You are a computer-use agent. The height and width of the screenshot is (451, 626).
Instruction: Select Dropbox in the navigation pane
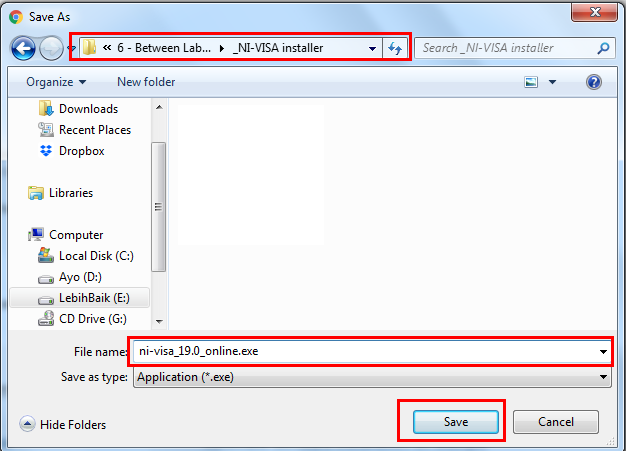(81, 151)
